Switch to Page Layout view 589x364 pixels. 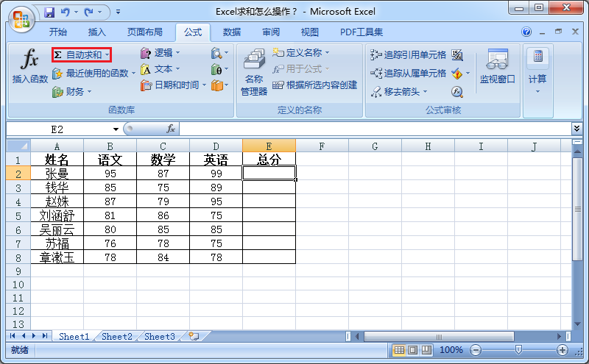tap(412, 350)
